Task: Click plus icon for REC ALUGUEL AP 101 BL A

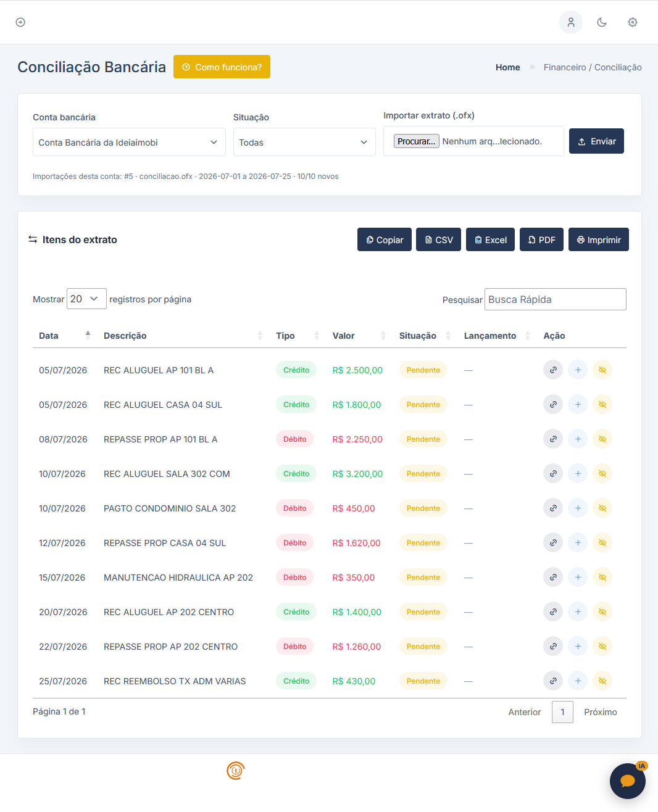Action: pyautogui.click(x=578, y=370)
